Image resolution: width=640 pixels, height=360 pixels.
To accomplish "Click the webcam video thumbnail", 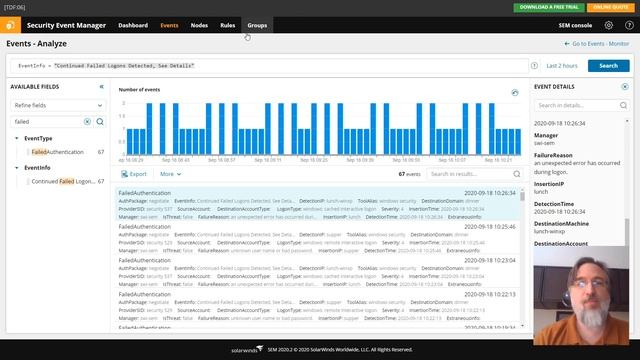I will tap(581, 296).
